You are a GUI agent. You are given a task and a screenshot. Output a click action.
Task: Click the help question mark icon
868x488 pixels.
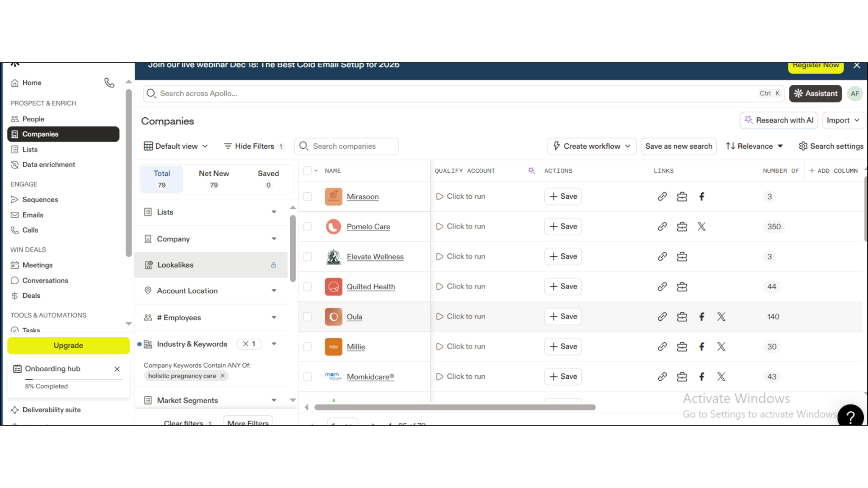[x=850, y=416]
